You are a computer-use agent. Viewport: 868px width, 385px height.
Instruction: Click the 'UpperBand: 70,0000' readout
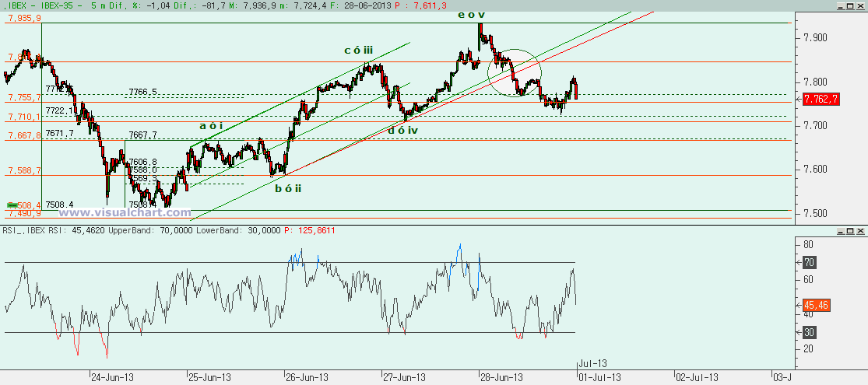(150, 229)
